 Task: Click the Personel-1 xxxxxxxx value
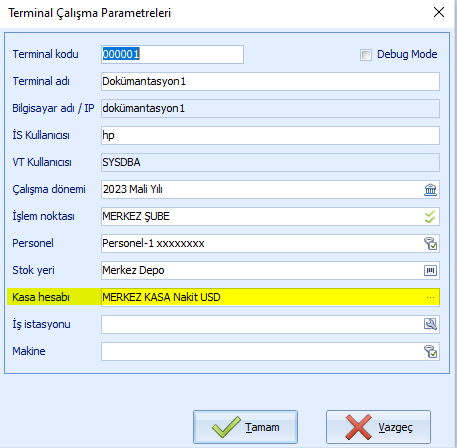tap(153, 243)
